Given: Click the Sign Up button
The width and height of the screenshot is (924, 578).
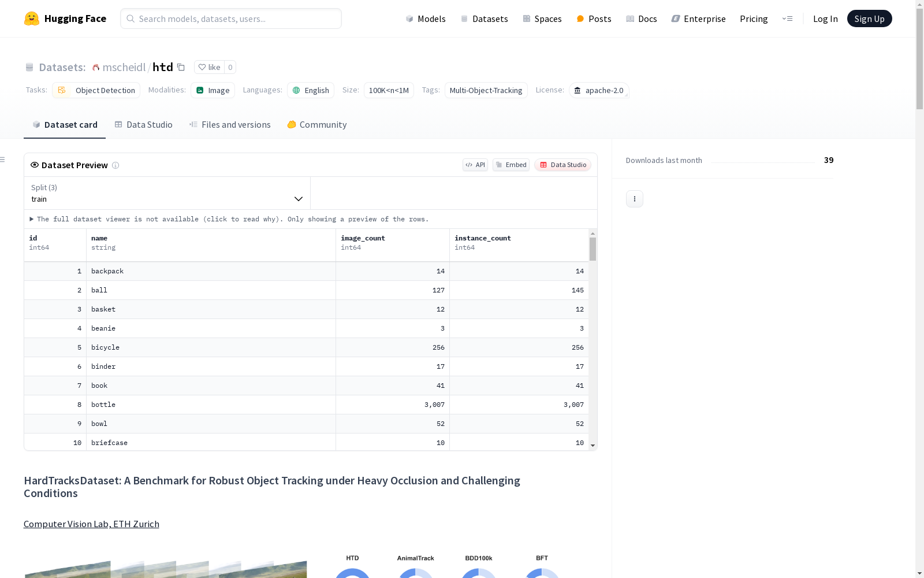Looking at the screenshot, I should [x=869, y=18].
